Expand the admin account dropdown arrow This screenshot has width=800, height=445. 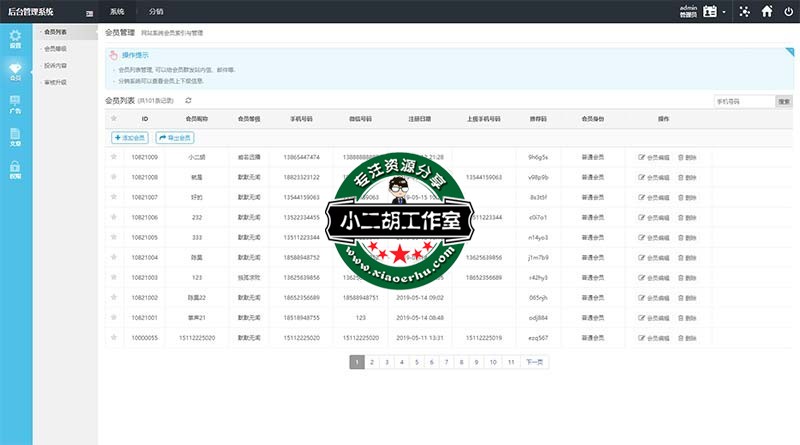pyautogui.click(x=724, y=12)
